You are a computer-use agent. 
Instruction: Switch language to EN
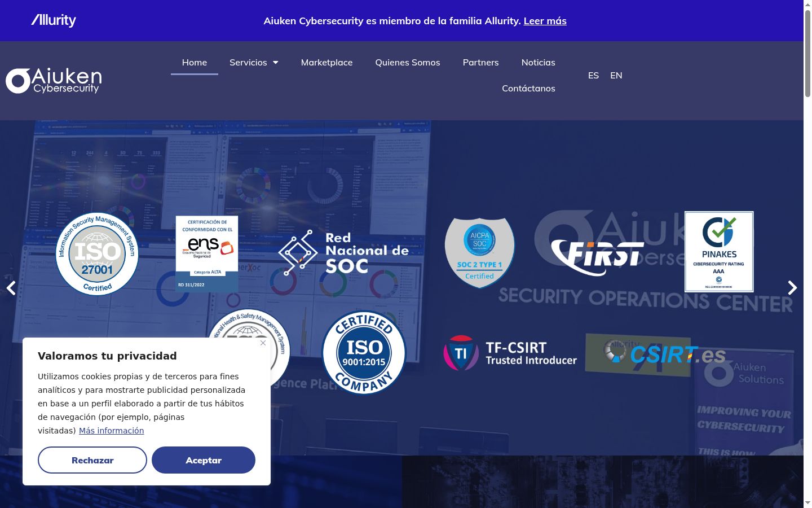pos(616,75)
